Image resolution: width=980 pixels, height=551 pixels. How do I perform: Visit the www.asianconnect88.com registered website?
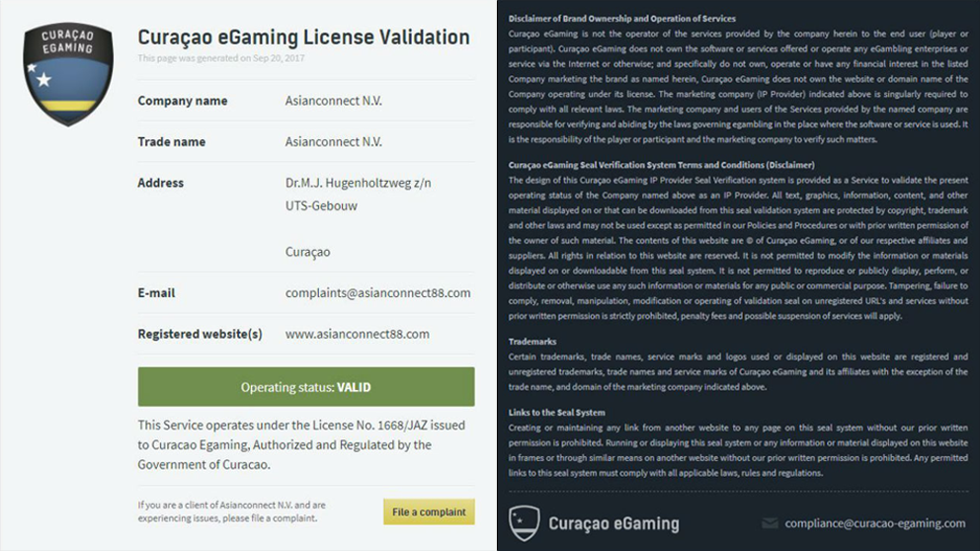(357, 334)
